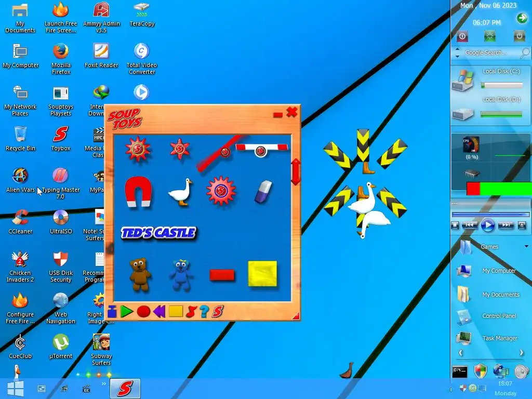Viewport: 532px width, 399px height.
Task: Open Foxit Reader desktop shortcut
Action: pos(101,56)
